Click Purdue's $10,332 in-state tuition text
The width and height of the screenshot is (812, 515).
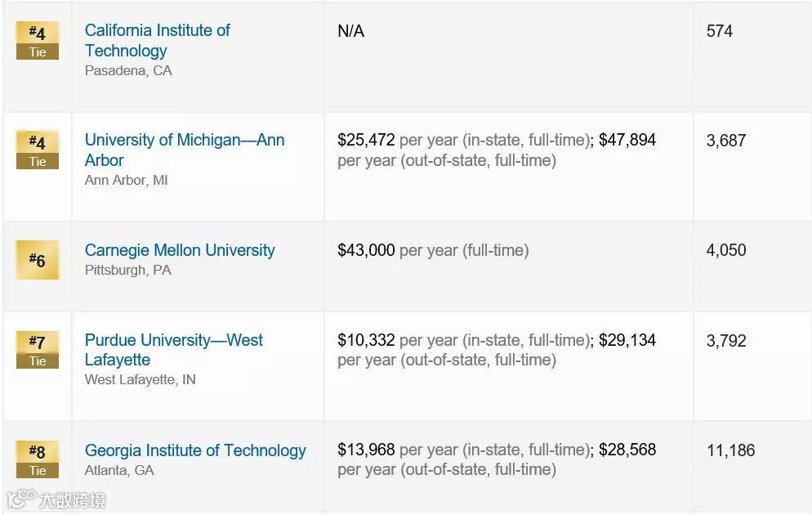point(366,340)
